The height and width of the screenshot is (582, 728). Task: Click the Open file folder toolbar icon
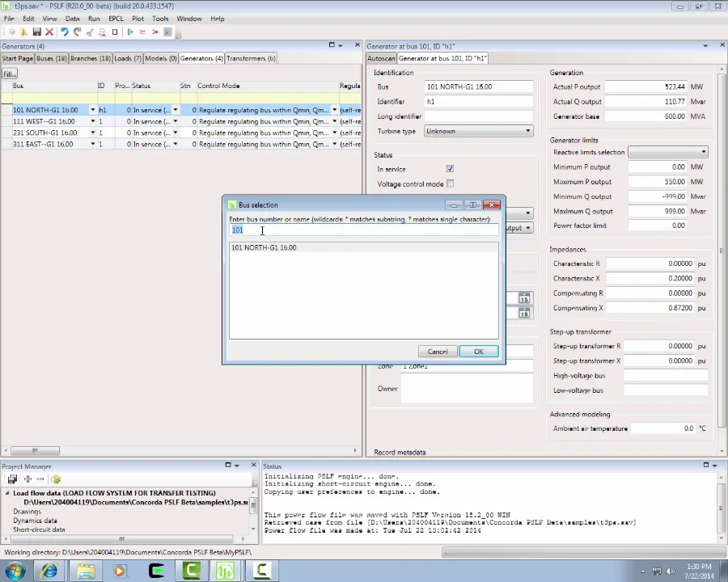24,32
